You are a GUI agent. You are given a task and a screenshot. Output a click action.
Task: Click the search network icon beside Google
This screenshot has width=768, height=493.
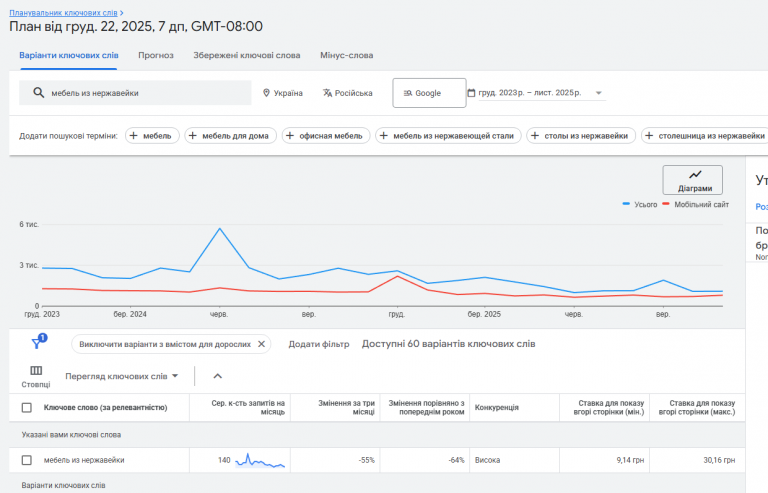click(x=408, y=93)
